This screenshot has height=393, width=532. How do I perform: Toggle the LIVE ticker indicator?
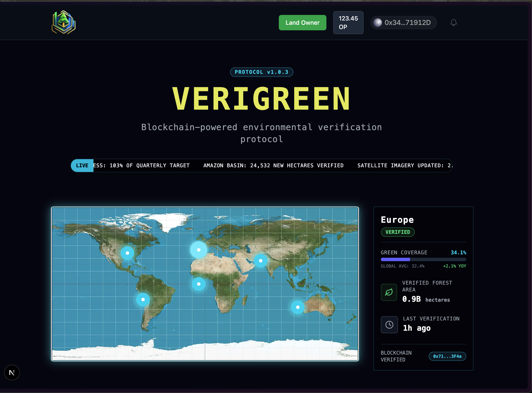tap(82, 165)
